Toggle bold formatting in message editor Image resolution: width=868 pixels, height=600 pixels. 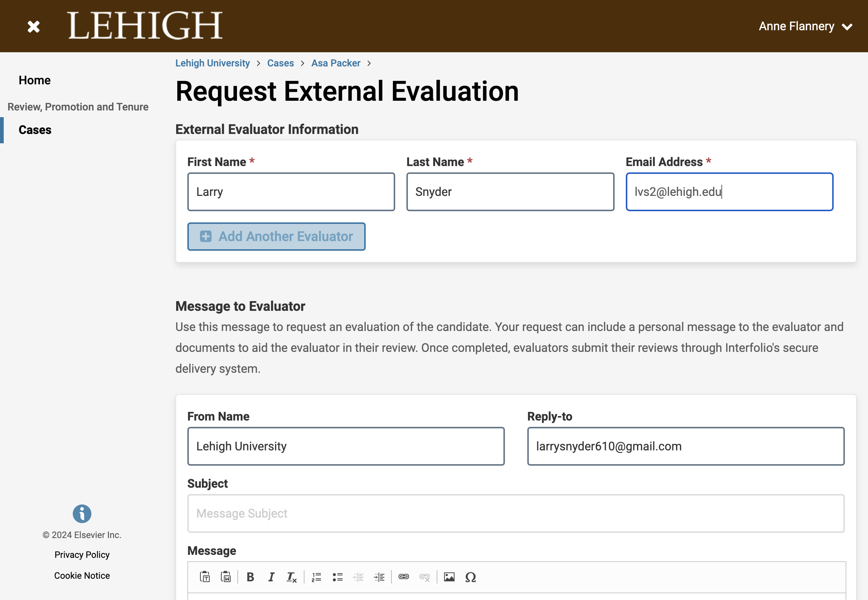pos(250,577)
